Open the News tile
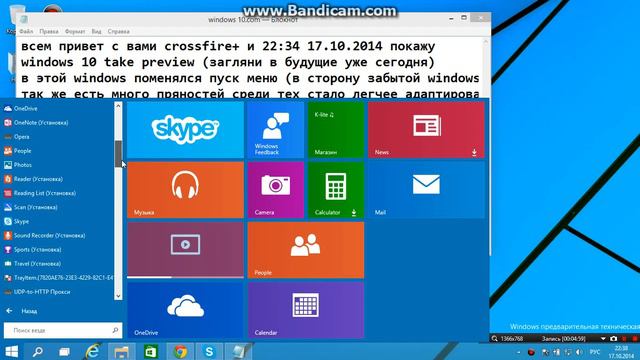640x360 pixels. pos(426,129)
